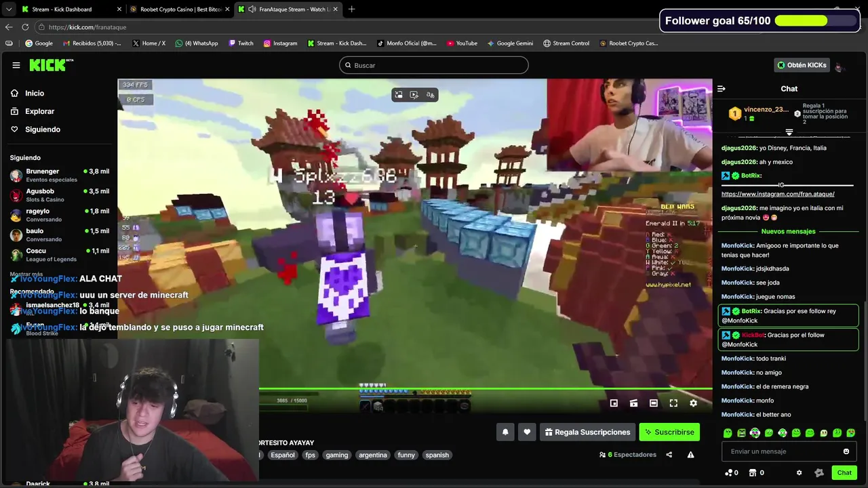Image resolution: width=868 pixels, height=488 pixels.
Task: Click the 6 Espectadores viewer count
Action: pyautogui.click(x=628, y=455)
